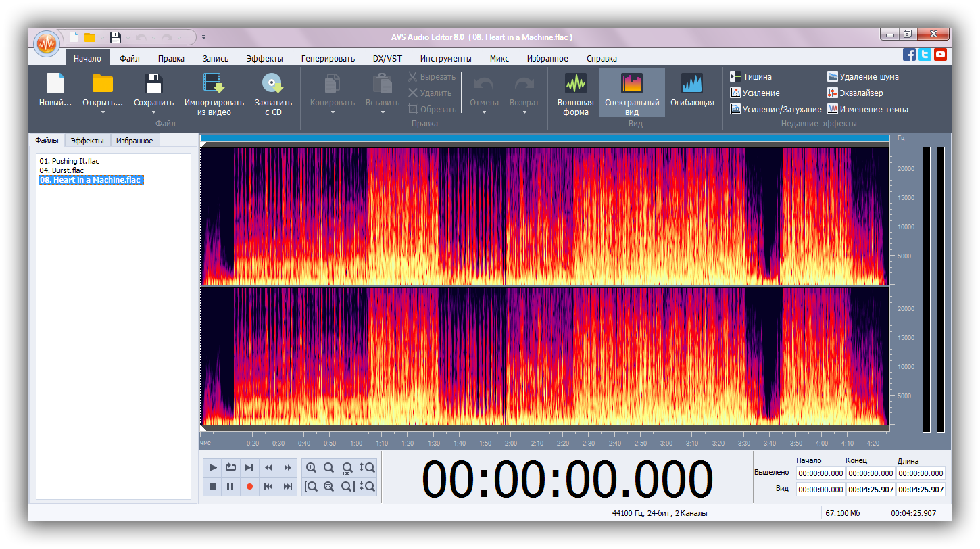This screenshot has height=549, width=980.
Task: Toggle loop playback button
Action: coord(231,467)
